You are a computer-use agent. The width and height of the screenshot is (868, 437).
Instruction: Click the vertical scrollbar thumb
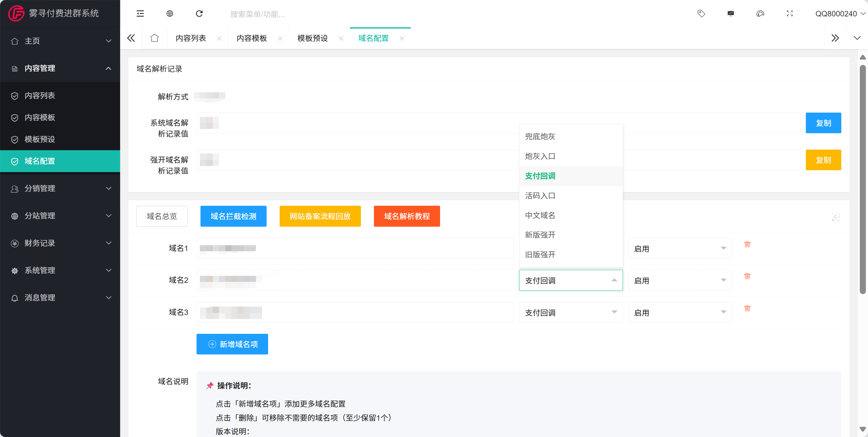(863, 179)
